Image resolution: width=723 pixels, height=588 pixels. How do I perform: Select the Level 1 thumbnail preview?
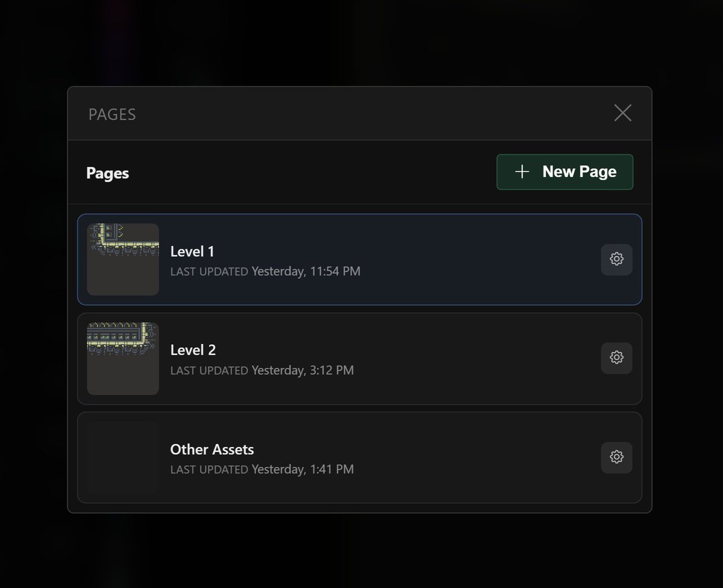(x=123, y=260)
